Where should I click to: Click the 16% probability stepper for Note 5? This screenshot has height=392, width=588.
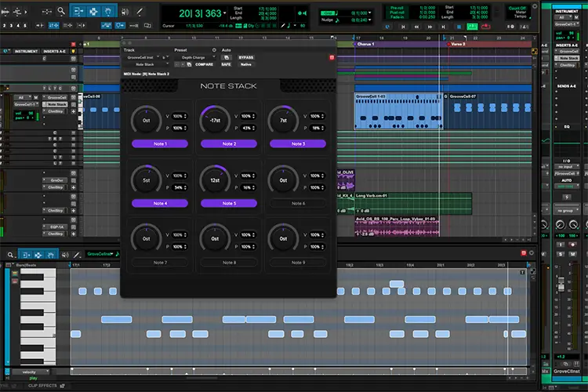tap(248, 187)
